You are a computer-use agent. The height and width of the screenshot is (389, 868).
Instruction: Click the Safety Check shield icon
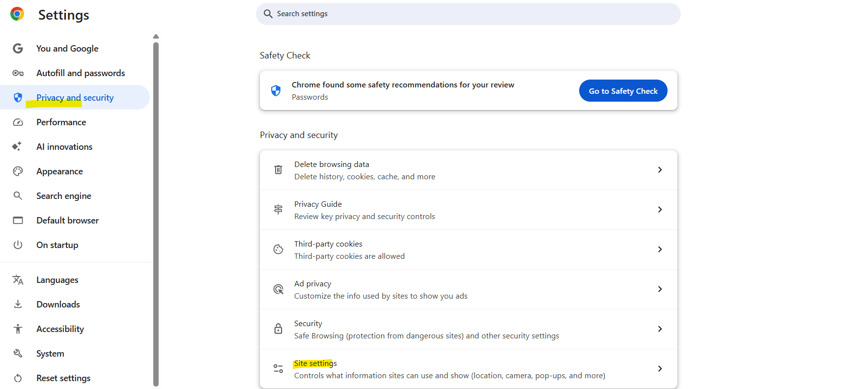(276, 90)
